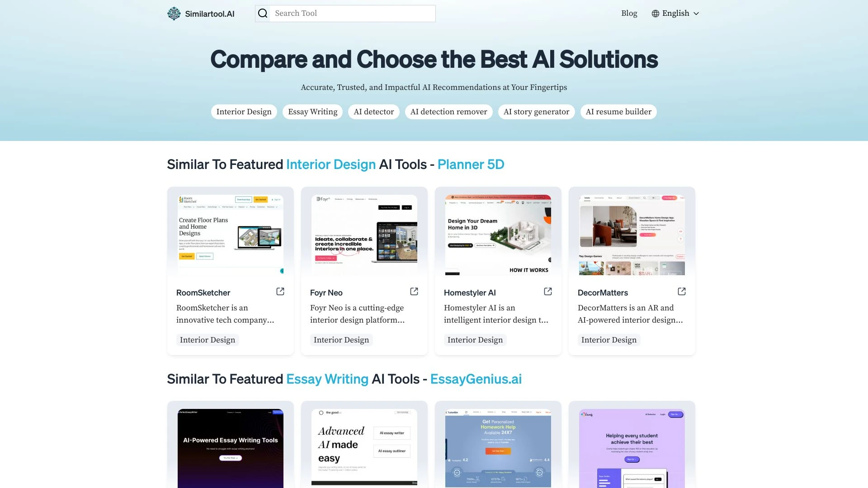Open Homestyler AI external link icon
This screenshot has width=868, height=488.
click(x=548, y=291)
